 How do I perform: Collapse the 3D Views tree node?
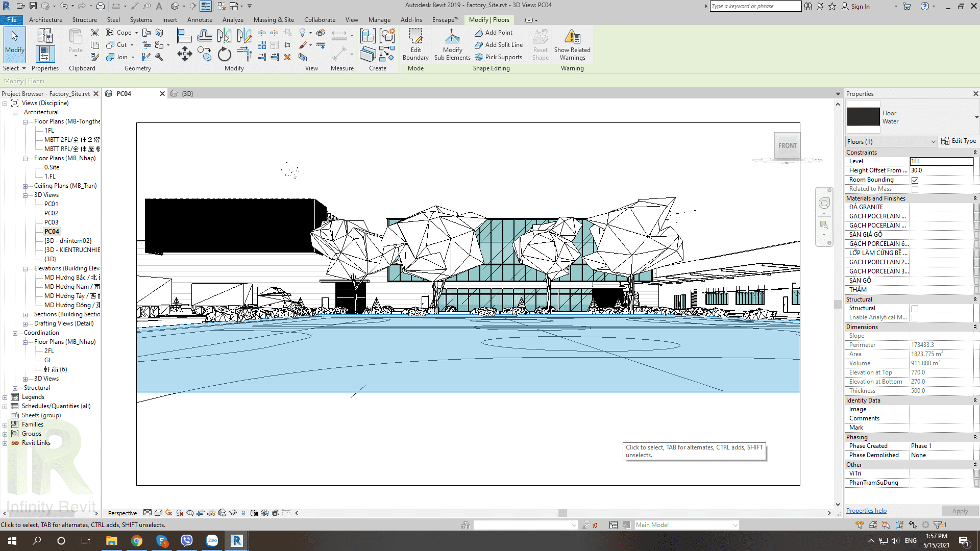[x=25, y=195]
